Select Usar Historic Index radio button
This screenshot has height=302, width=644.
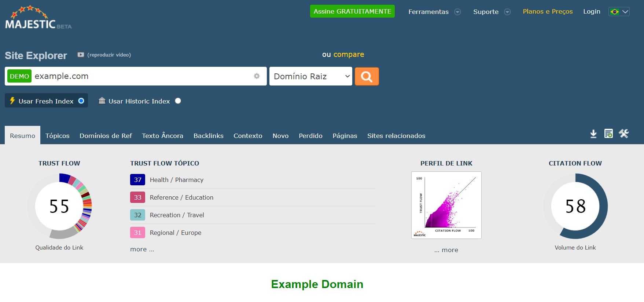coord(178,101)
